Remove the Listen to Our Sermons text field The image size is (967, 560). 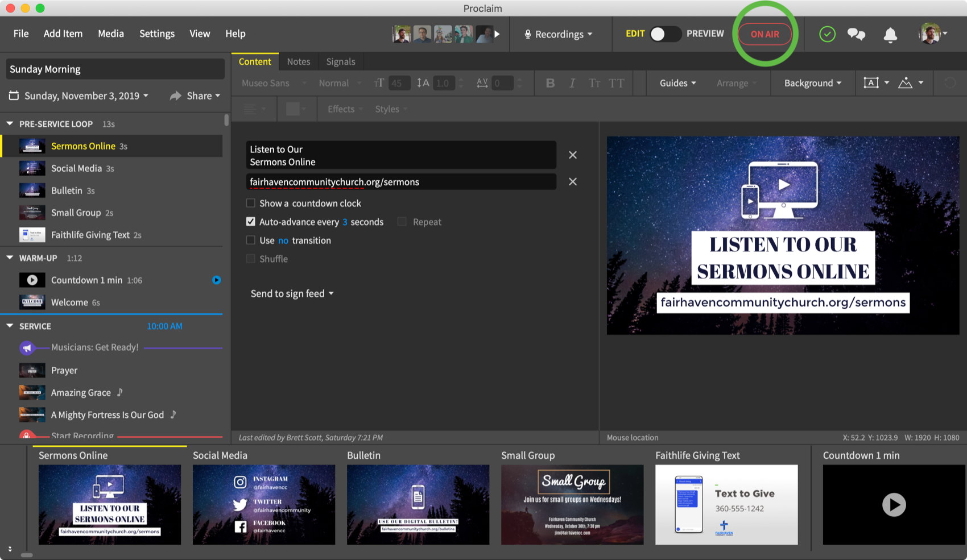point(573,155)
